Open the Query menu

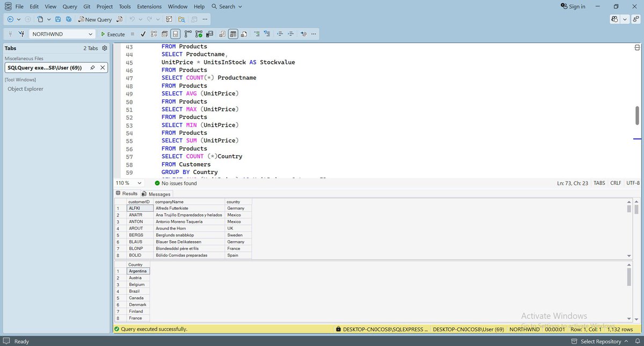pyautogui.click(x=69, y=6)
